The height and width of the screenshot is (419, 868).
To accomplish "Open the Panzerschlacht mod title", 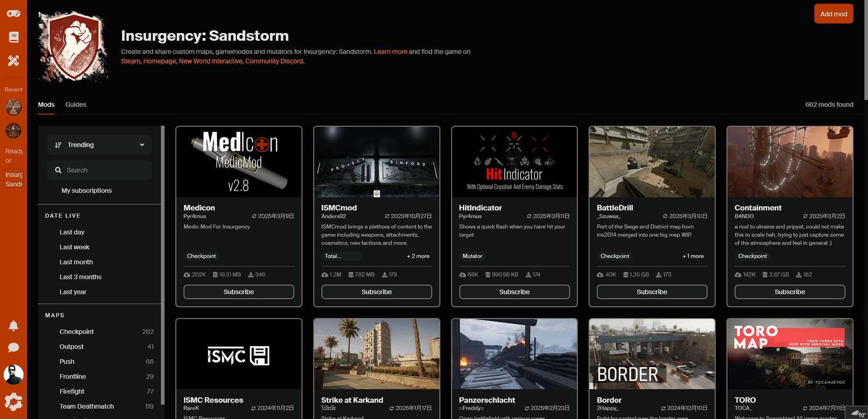I will click(x=487, y=400).
